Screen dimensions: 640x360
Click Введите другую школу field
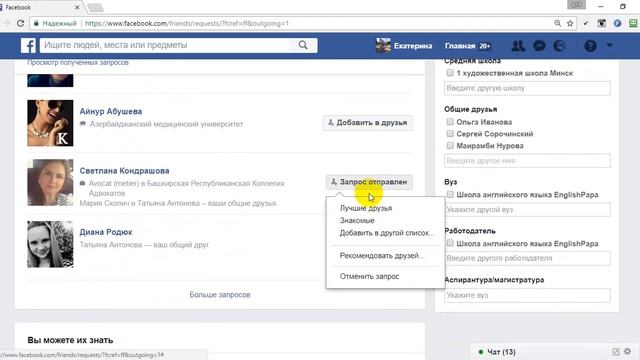(527, 88)
